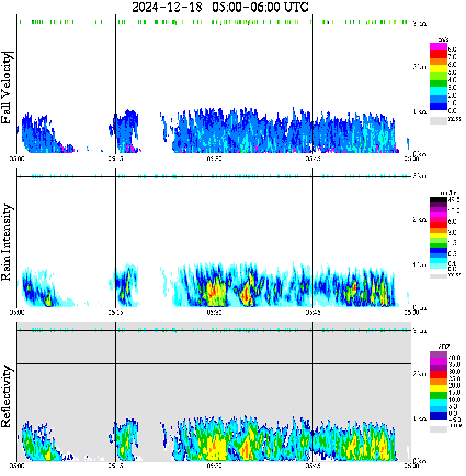Click the 2 km label of Fall Velocity panel
Screen dimensions: 466x476
coord(419,67)
